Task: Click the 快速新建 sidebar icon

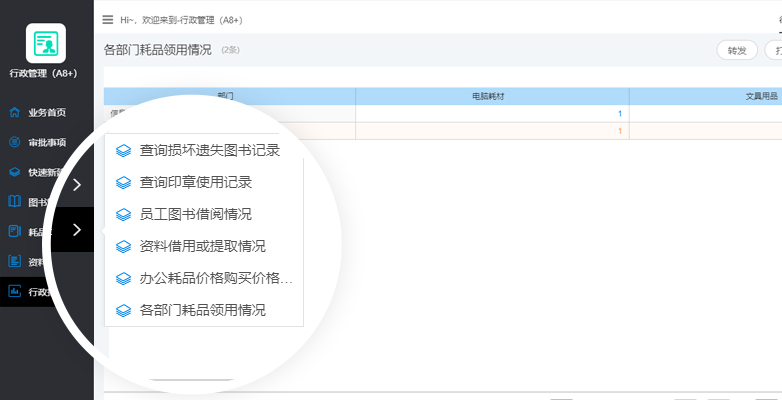Action: point(14,172)
